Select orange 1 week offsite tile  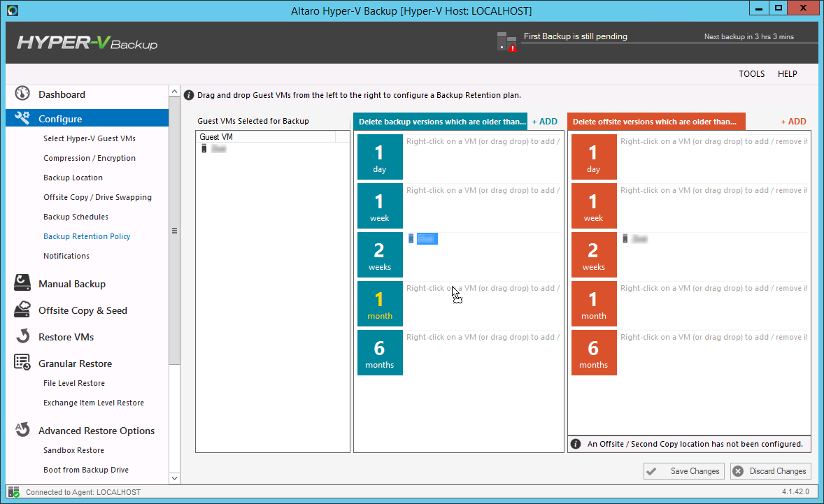point(594,206)
